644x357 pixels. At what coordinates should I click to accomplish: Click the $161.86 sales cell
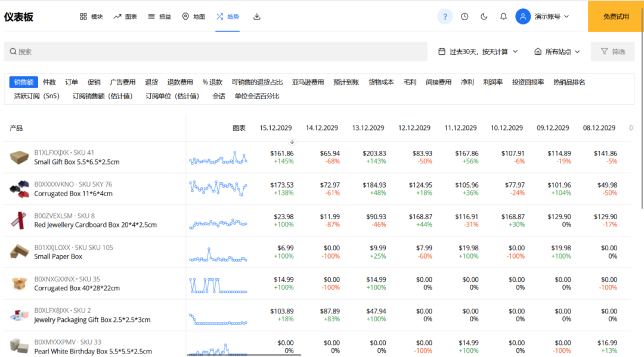click(x=281, y=154)
